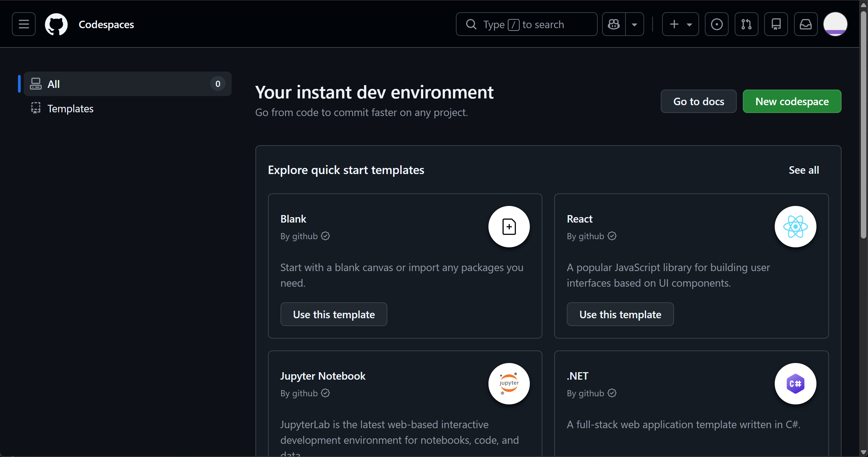868x457 pixels.
Task: Focus the Type / to search field
Action: point(527,24)
